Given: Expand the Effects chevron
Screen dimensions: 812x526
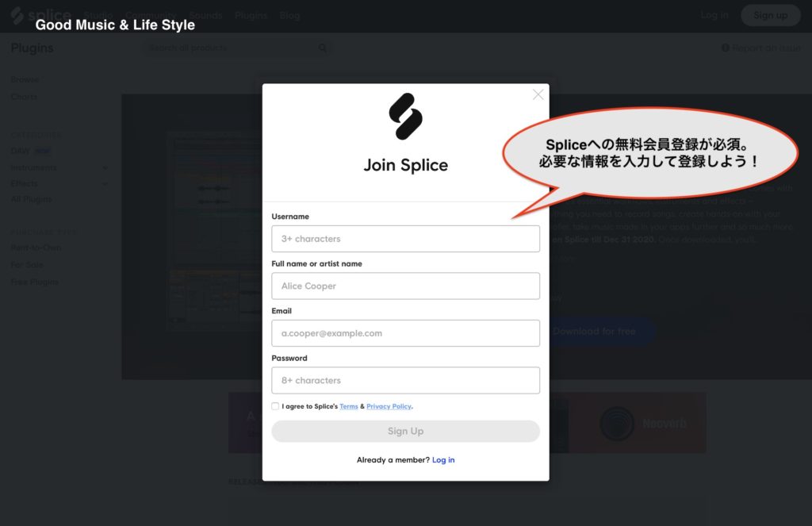Looking at the screenshot, I should point(105,184).
